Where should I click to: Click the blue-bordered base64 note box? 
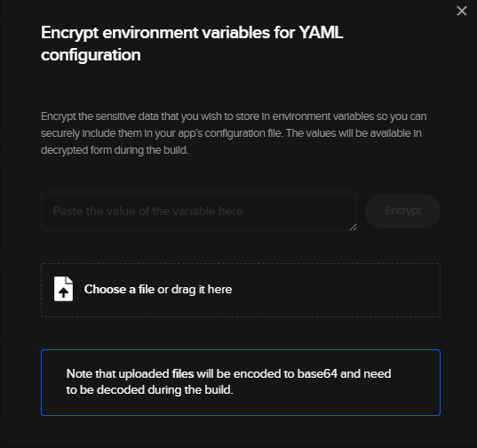tap(241, 382)
